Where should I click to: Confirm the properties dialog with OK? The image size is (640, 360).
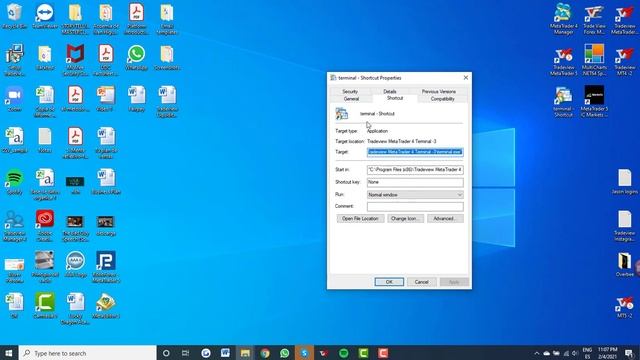(389, 282)
